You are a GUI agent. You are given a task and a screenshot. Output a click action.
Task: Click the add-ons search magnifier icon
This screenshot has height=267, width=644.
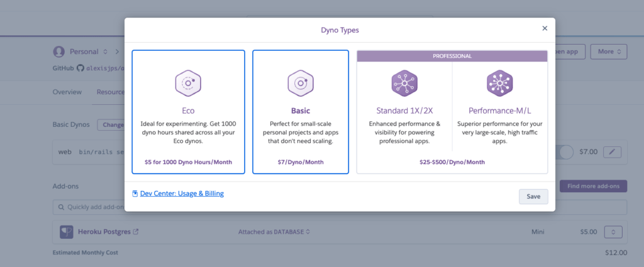(x=61, y=207)
